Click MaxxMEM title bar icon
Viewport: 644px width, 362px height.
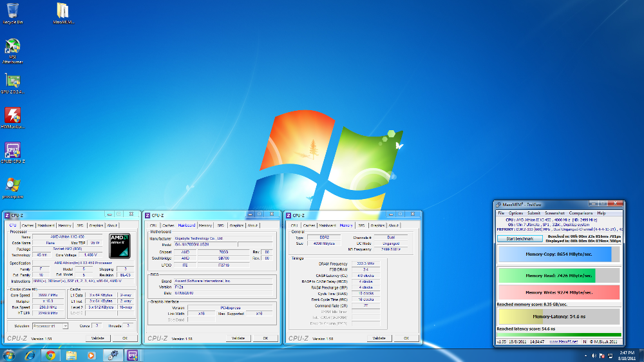tap(498, 205)
